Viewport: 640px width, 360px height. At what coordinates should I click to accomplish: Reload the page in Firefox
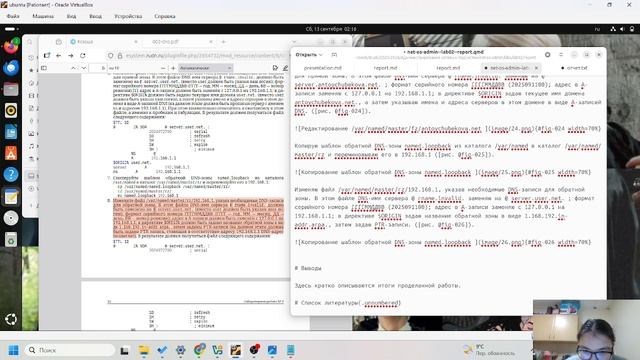[83, 56]
